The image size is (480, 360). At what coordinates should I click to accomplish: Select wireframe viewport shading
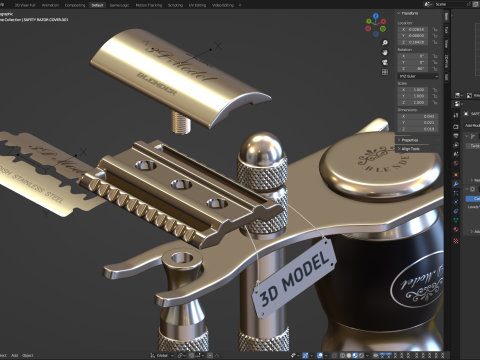[342, 355]
